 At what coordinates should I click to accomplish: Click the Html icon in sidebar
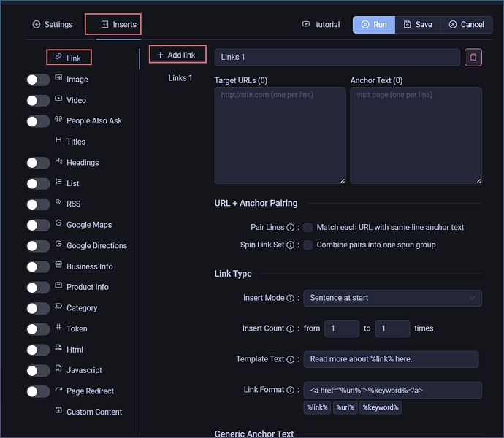(58, 347)
